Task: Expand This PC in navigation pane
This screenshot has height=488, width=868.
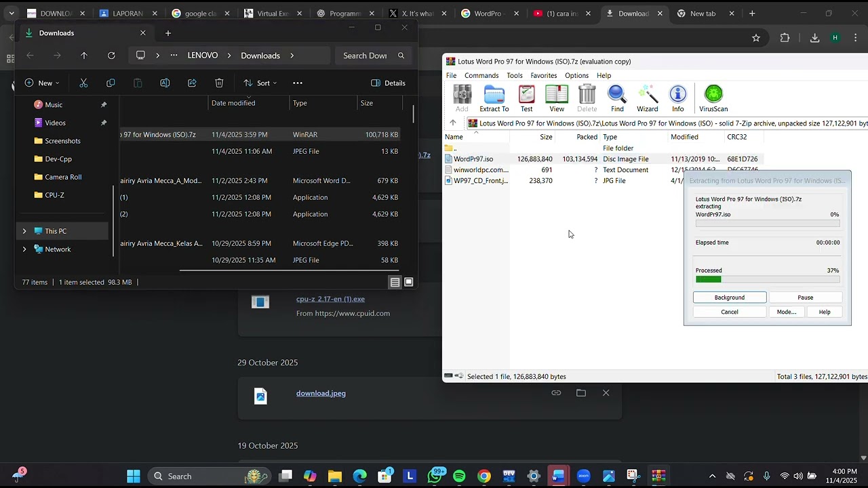Action: (24, 231)
